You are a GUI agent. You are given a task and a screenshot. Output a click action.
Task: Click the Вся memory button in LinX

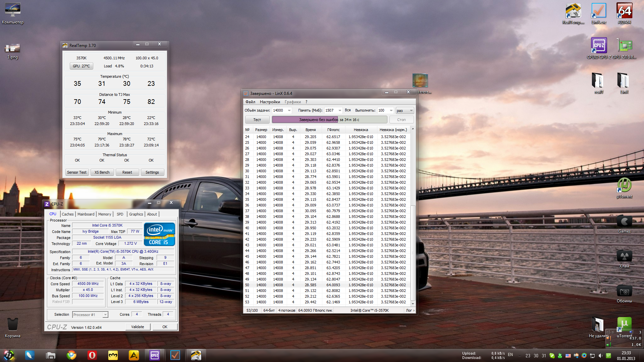click(347, 110)
